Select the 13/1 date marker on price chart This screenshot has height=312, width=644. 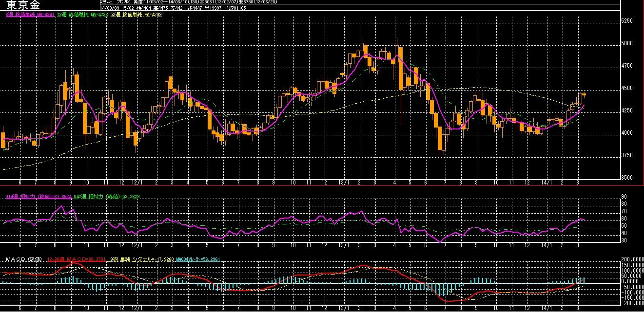pos(343,183)
